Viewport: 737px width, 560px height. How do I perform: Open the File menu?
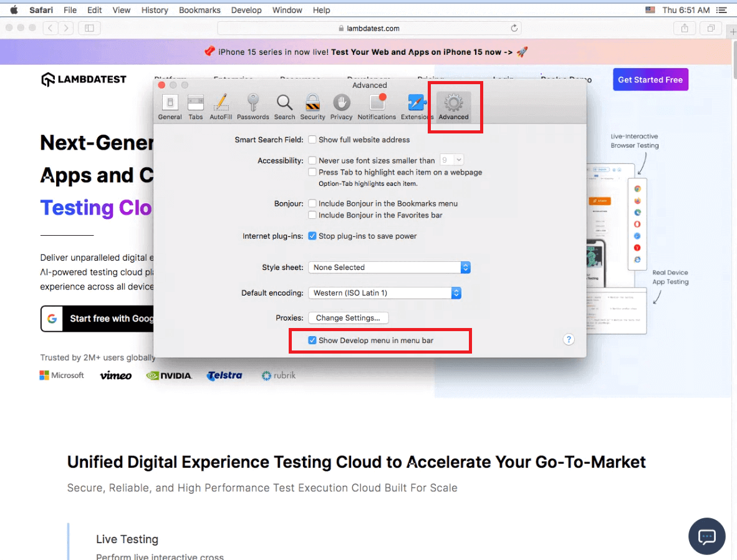tap(70, 10)
